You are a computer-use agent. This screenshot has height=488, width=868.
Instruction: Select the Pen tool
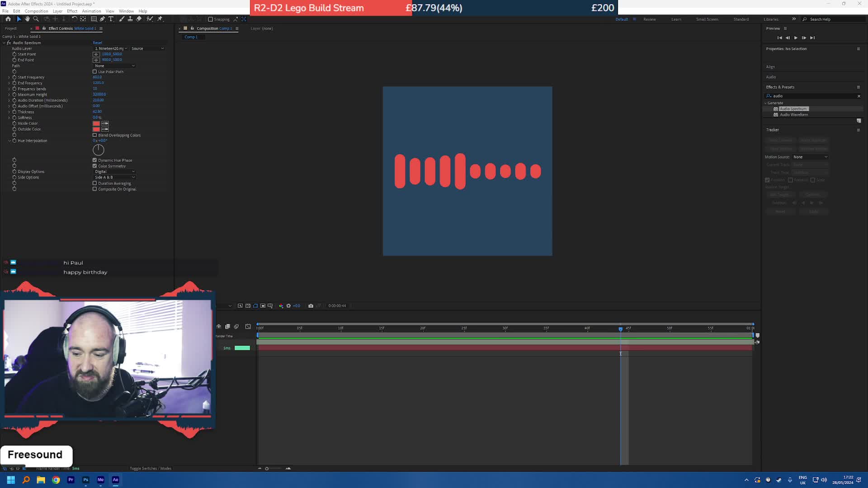(103, 19)
